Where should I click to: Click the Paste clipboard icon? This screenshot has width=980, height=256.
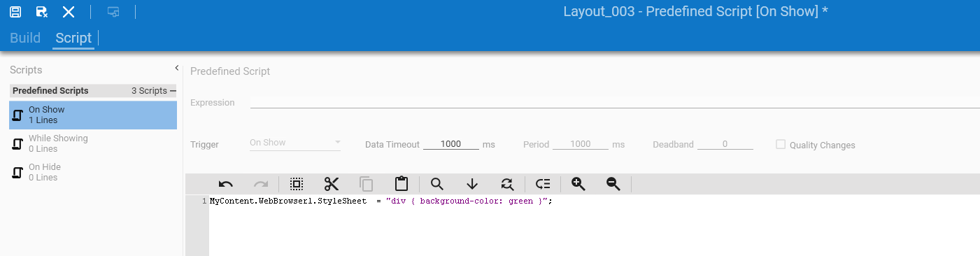[402, 184]
